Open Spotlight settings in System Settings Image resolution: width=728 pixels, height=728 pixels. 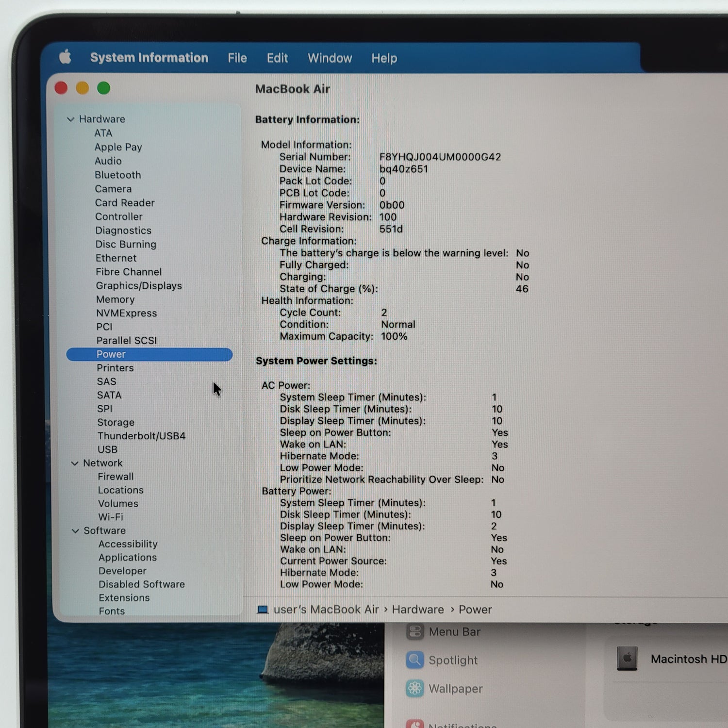(453, 661)
